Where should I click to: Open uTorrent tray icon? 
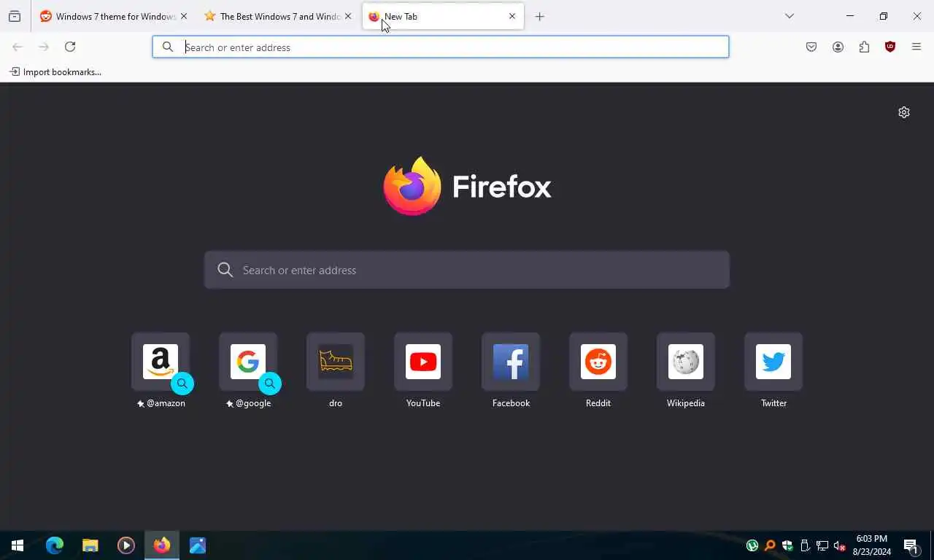pos(752,545)
